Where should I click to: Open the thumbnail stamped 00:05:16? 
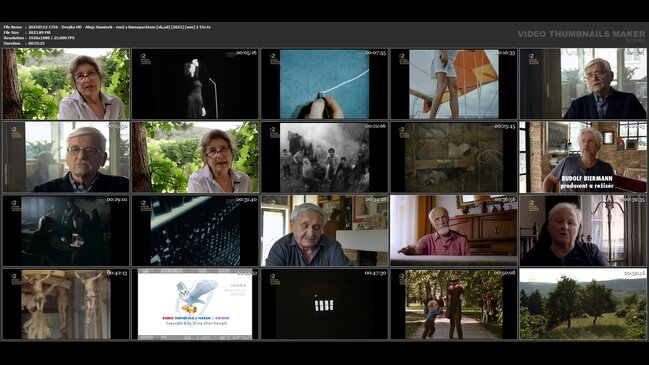pyautogui.click(x=195, y=84)
